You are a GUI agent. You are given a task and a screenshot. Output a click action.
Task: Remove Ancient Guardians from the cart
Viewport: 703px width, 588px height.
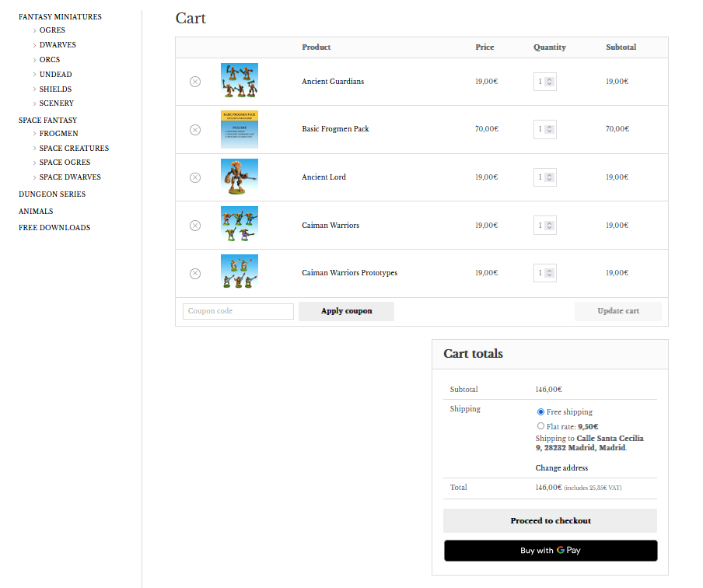pyautogui.click(x=195, y=82)
